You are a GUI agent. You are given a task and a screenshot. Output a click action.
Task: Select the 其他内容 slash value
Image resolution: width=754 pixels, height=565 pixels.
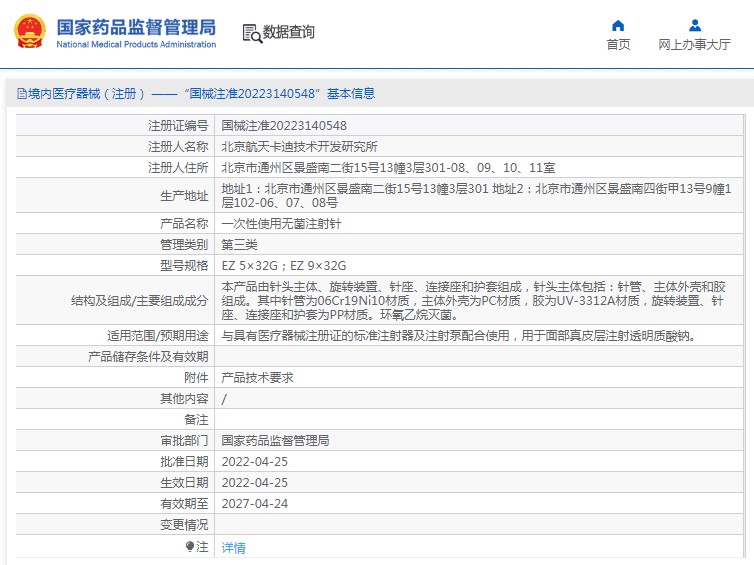pos(224,399)
